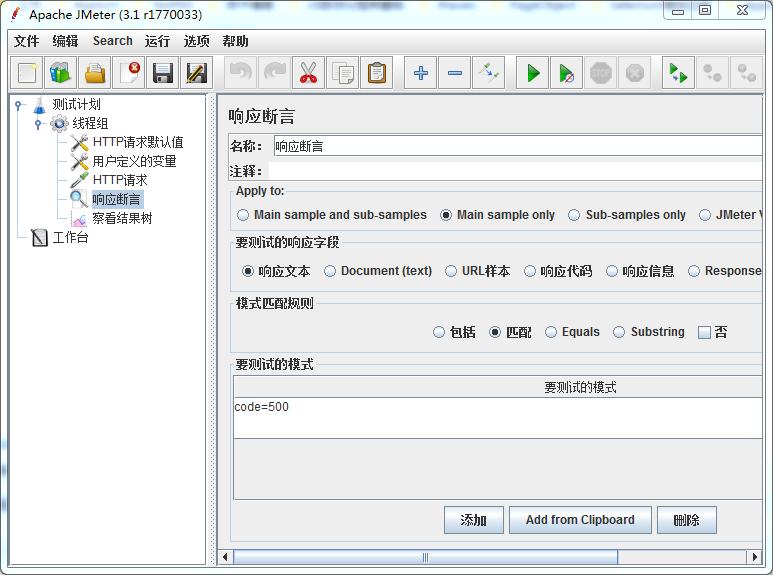Screen dimensions: 773x575
Task: Select 响应代码 radio button
Action: point(558,271)
